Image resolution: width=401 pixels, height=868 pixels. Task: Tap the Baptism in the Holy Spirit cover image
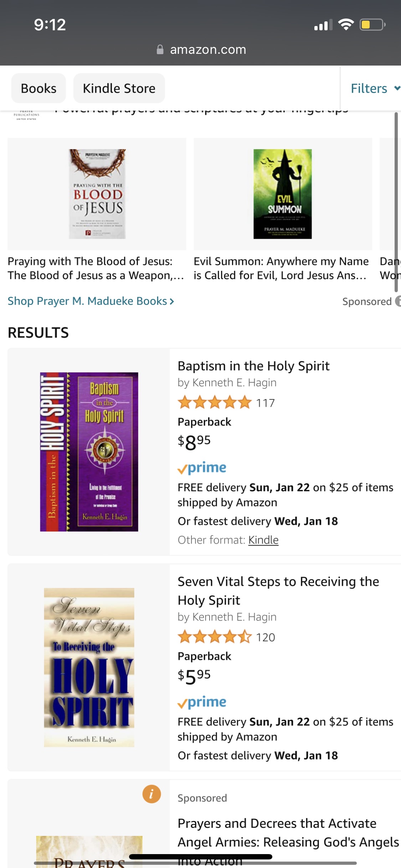(x=89, y=452)
